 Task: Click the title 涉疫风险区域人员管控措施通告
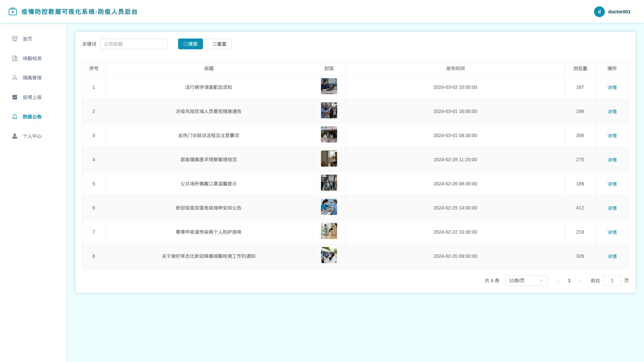click(209, 111)
